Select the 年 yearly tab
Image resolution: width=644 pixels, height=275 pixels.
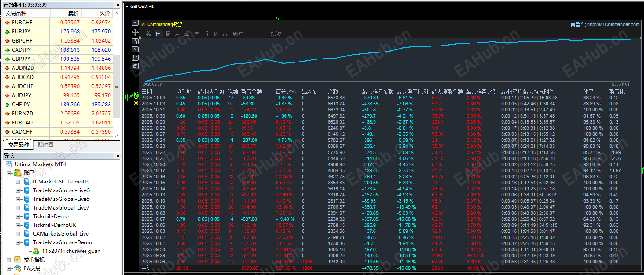pyautogui.click(x=197, y=34)
